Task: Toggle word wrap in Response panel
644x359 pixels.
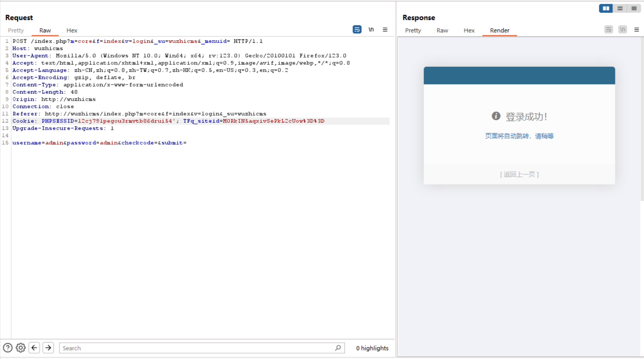Action: [x=608, y=29]
